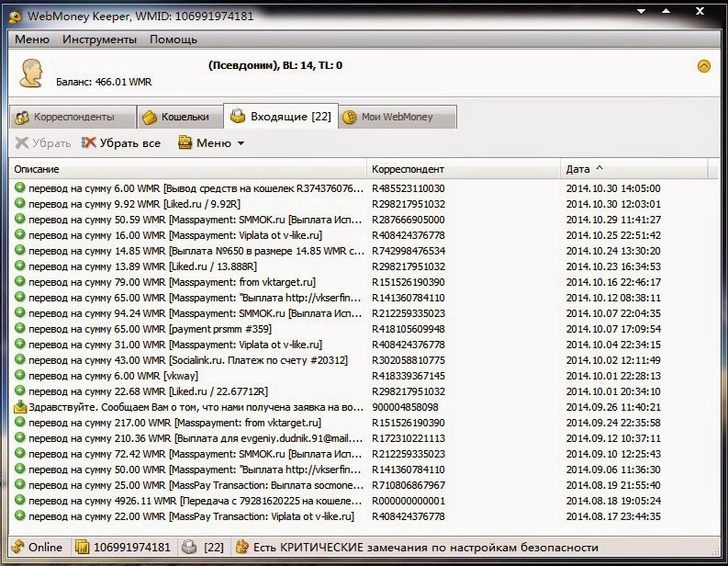Click date 2014.10.30 14:05:00
The height and width of the screenshot is (566, 728).
tap(613, 188)
